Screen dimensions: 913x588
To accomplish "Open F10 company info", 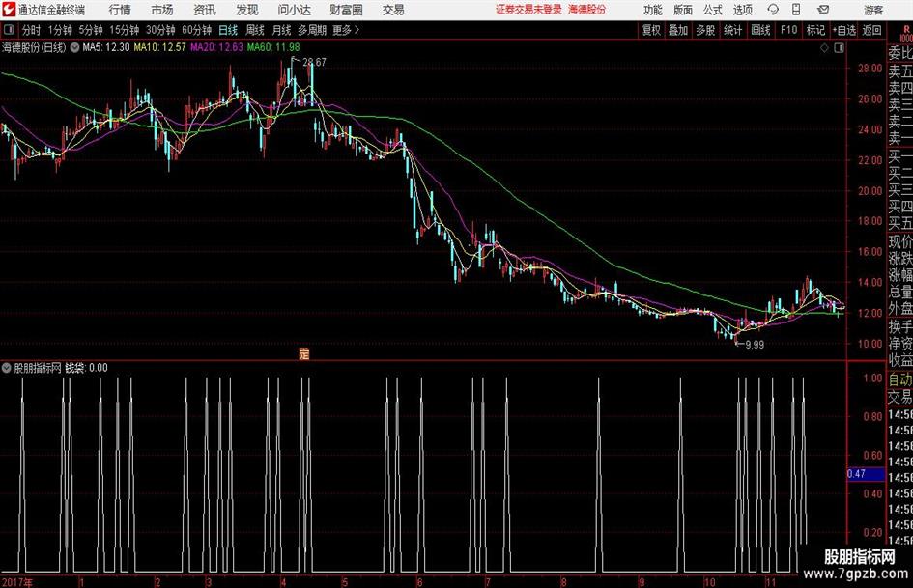I will point(788,30).
